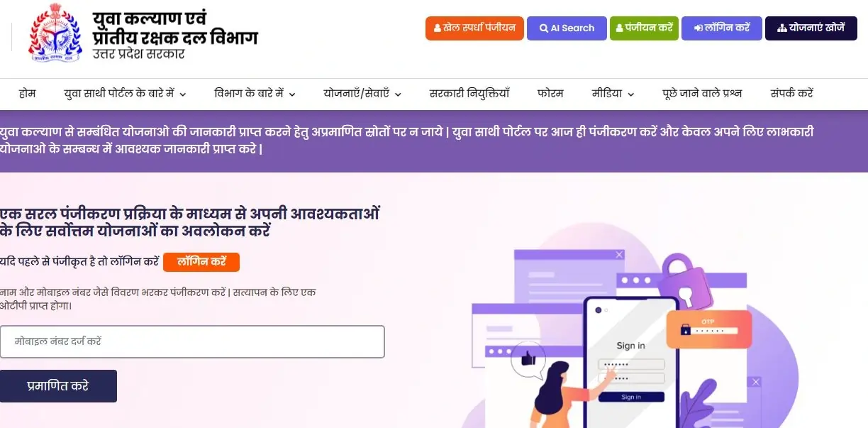This screenshot has width=868, height=428.
Task: Click the मोबाइल नंबर दर्ज करें input field
Action: tap(192, 341)
